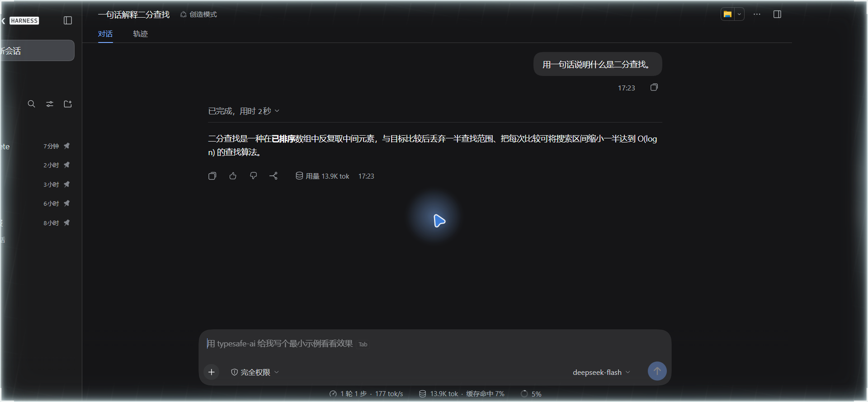Expand the 已完成，用时 2秒 details
The width and height of the screenshot is (868, 402).
[x=244, y=111]
